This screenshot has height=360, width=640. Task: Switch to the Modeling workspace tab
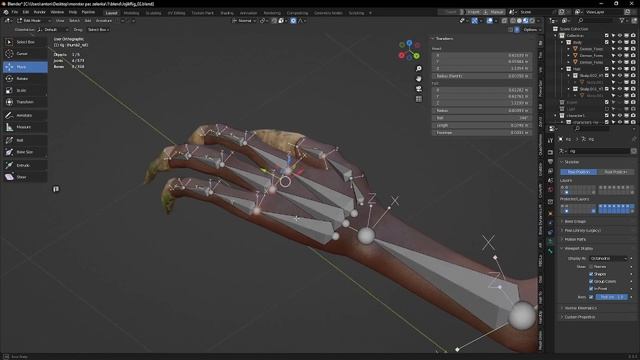coord(131,13)
